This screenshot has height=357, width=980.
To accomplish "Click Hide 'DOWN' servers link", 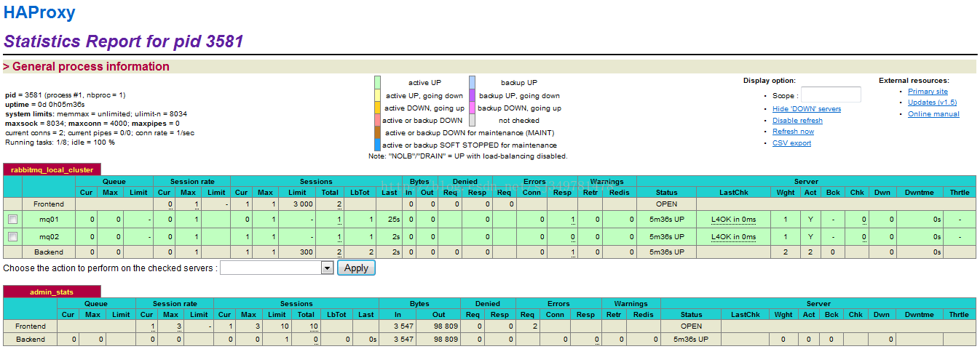I will click(x=807, y=109).
